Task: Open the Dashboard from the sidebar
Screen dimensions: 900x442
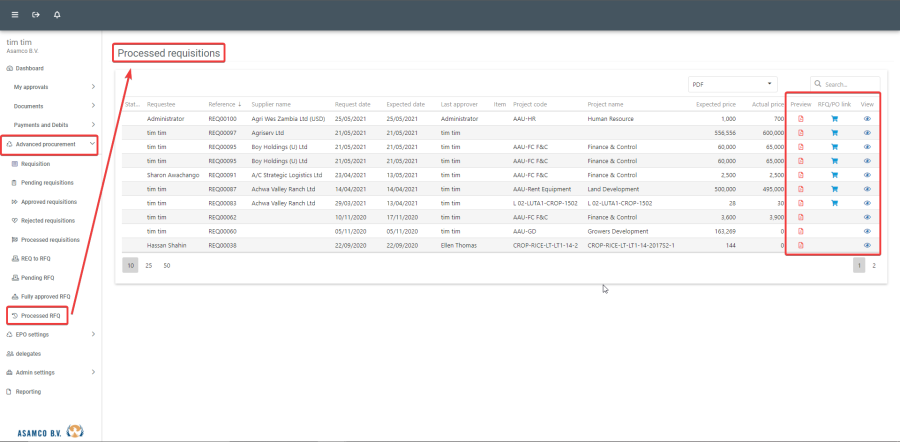Action: 29,68
